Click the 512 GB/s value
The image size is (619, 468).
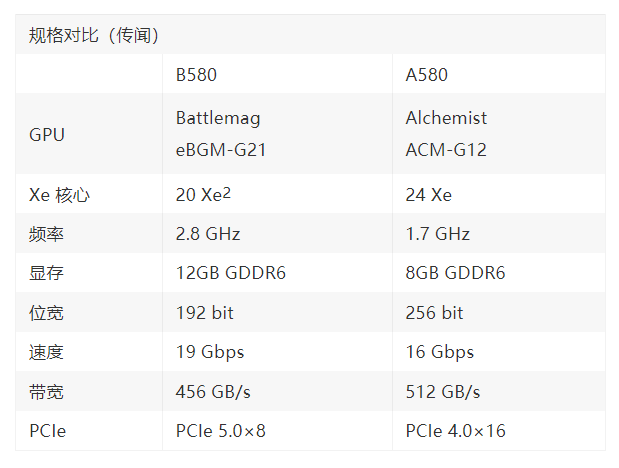[x=443, y=392]
